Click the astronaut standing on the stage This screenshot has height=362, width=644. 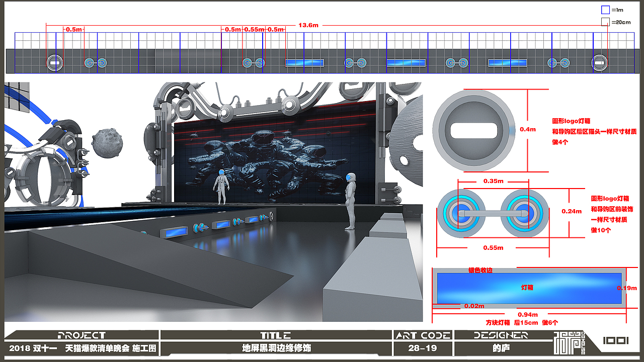click(x=220, y=187)
